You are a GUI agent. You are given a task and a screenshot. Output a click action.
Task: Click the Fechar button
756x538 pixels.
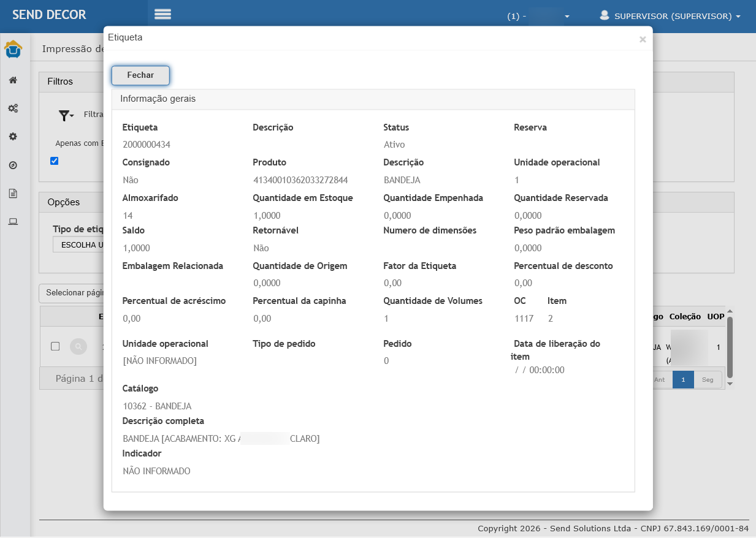tap(140, 75)
